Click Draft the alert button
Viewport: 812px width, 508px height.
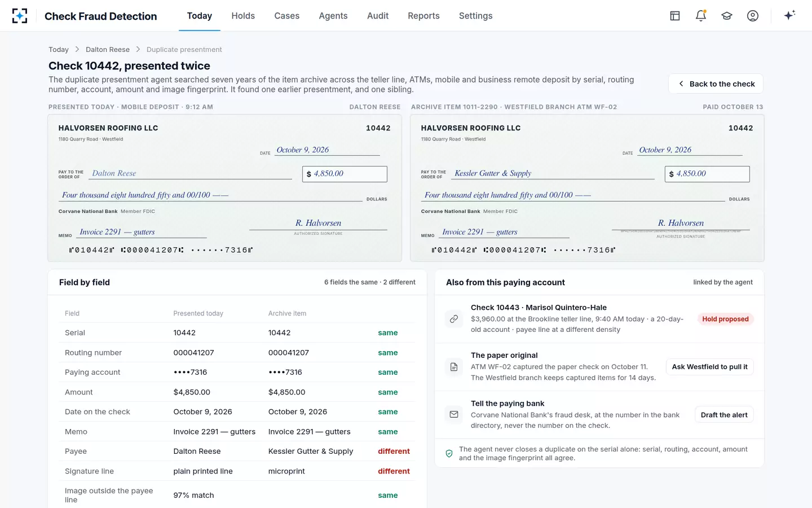(x=724, y=415)
